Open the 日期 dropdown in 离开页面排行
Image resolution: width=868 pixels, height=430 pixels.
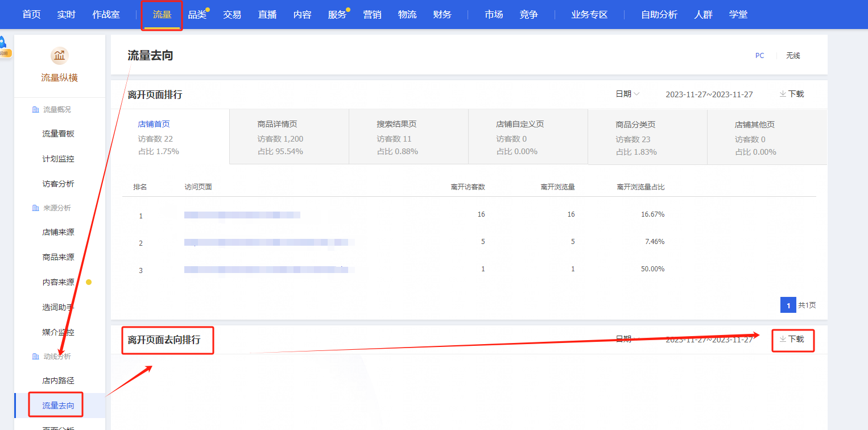tap(627, 94)
